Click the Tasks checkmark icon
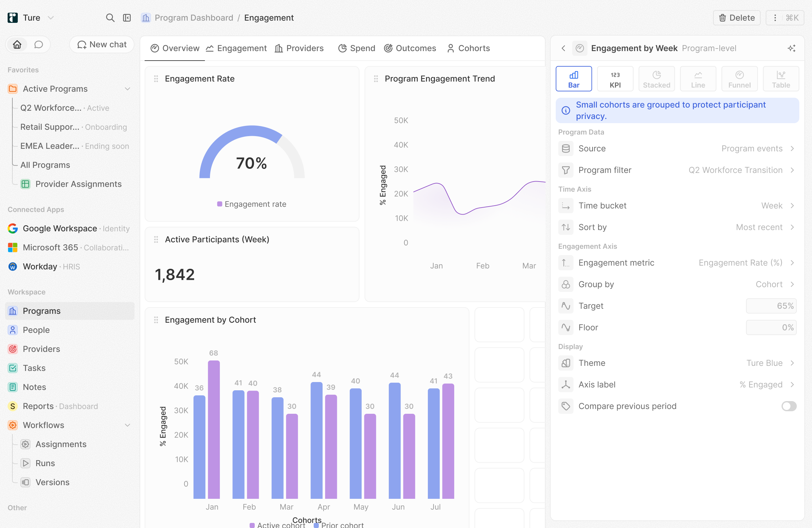This screenshot has width=812, height=528. coord(13,368)
